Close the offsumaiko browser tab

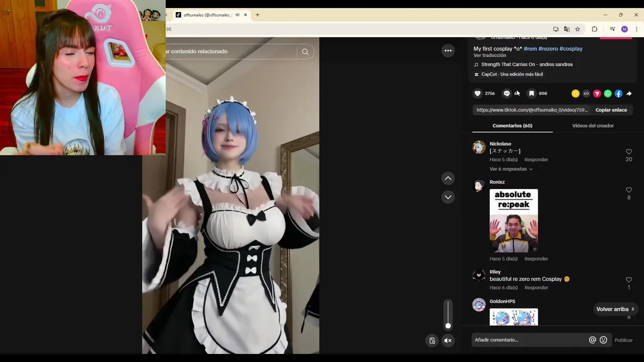246,15
